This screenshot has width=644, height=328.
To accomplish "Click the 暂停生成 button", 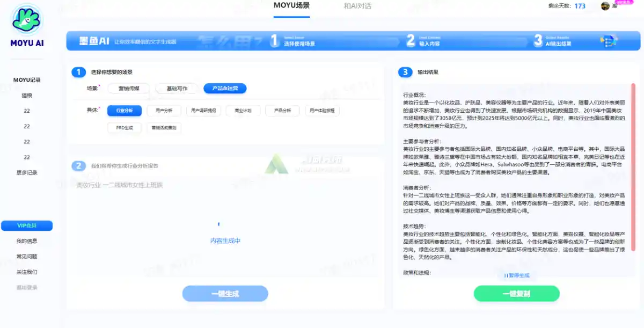I will [x=516, y=275].
